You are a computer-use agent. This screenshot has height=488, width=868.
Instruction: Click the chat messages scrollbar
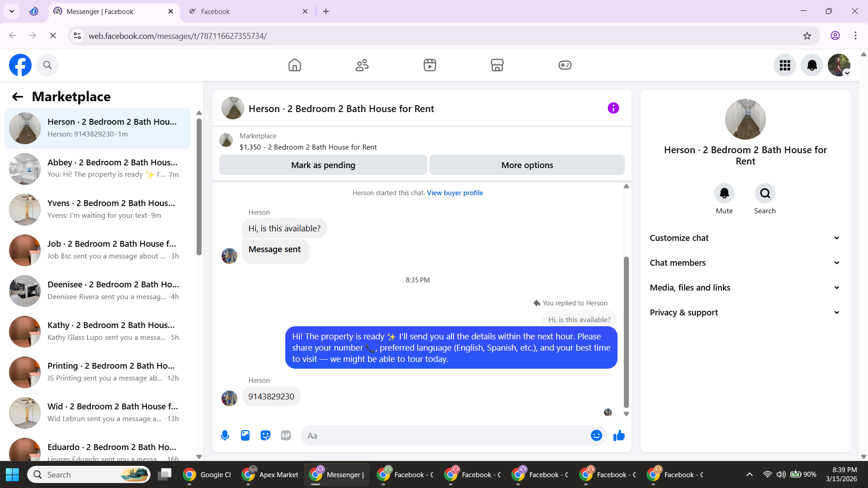tap(626, 333)
